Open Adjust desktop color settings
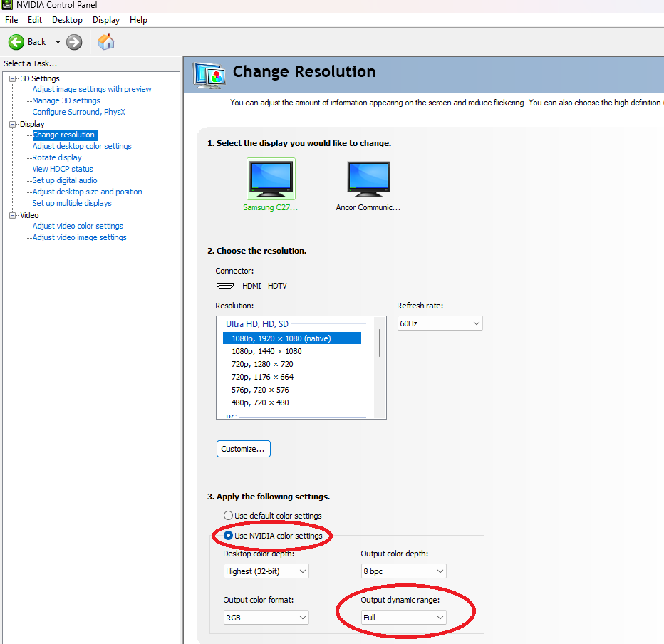 tap(82, 146)
